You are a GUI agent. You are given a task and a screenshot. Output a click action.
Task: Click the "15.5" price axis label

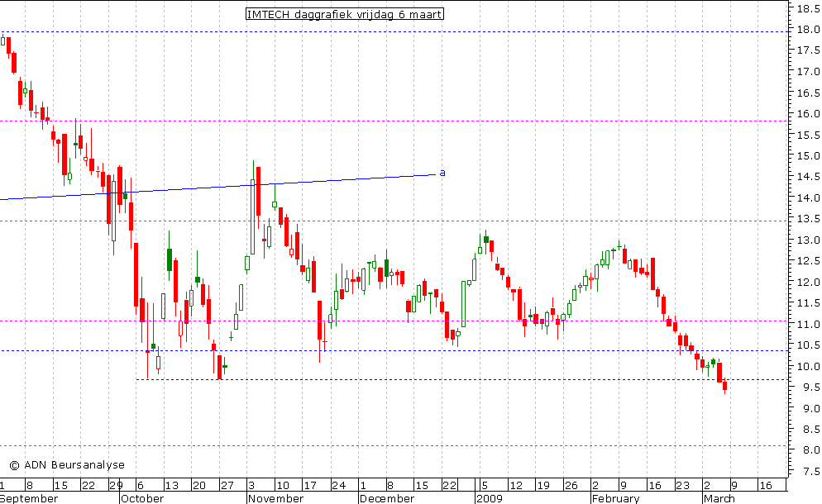[809, 135]
